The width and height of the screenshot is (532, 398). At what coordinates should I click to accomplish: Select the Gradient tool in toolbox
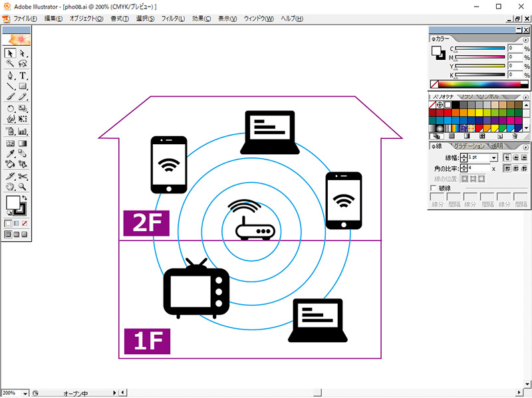pos(23,143)
